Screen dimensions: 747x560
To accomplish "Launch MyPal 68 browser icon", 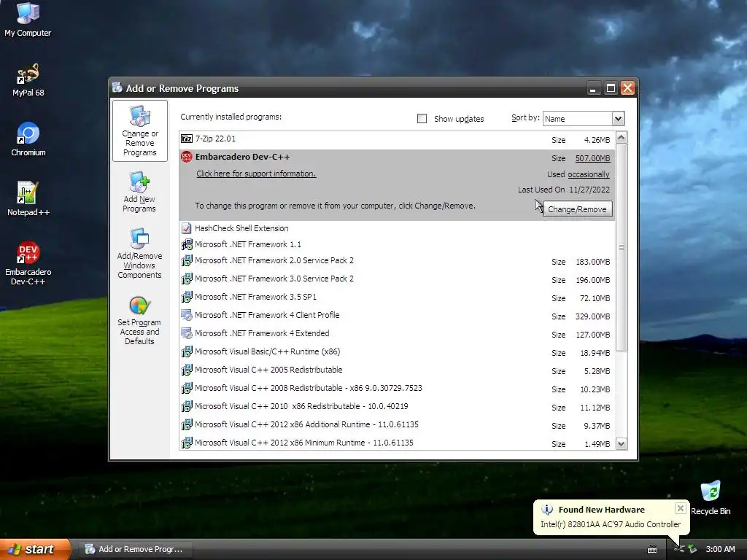I will (28, 74).
